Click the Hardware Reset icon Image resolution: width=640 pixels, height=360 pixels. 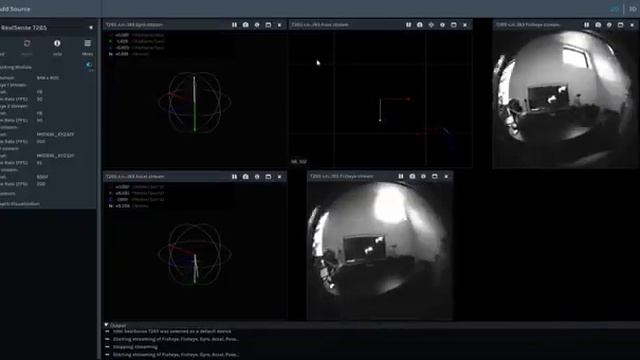(27, 43)
